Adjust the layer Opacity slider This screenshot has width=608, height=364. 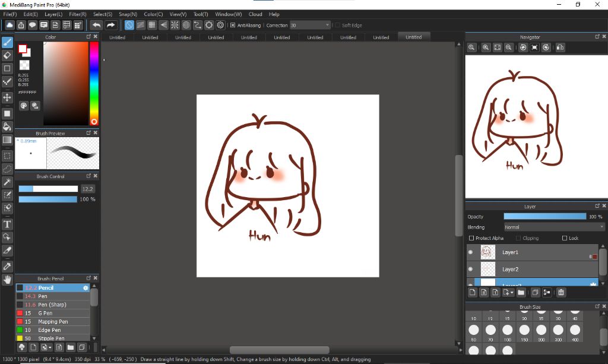545,216
